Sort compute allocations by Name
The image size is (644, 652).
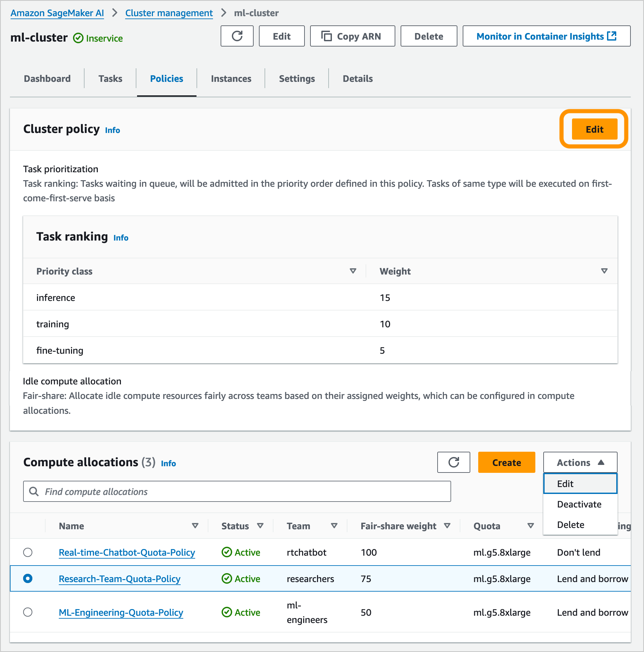195,526
